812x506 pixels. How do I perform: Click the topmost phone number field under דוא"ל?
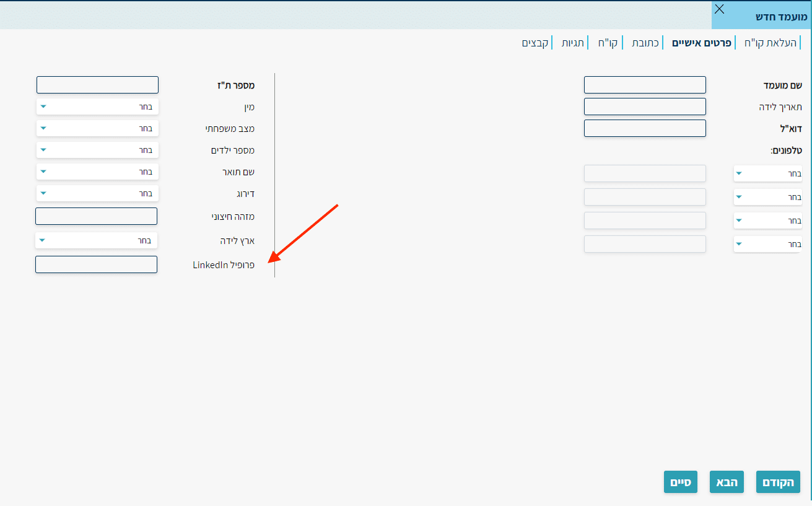point(645,173)
